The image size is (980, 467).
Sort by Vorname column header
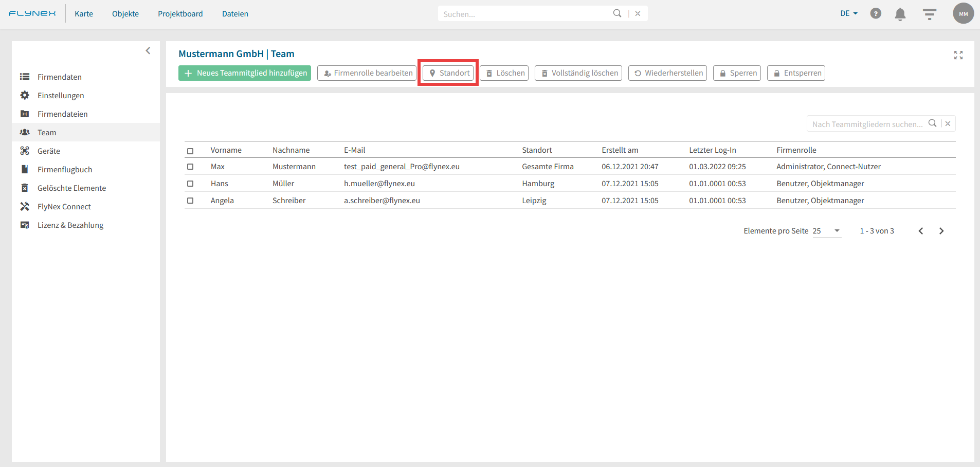[226, 150]
